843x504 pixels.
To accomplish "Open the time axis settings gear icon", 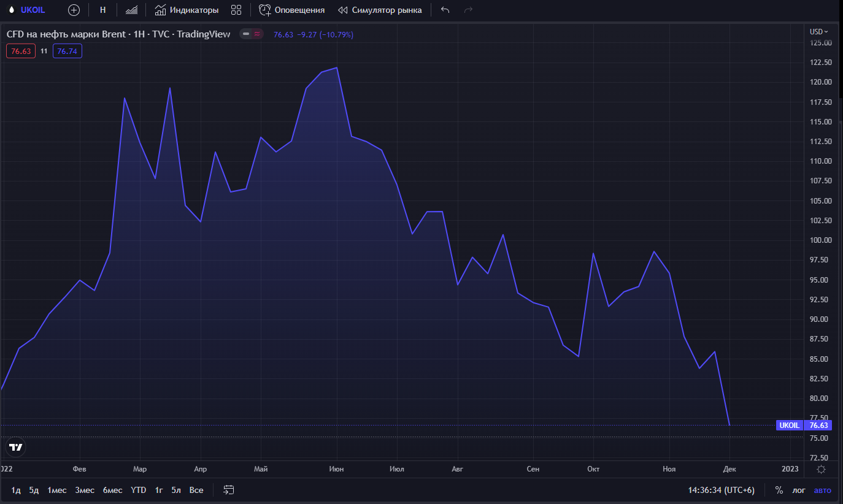I will [x=821, y=470].
